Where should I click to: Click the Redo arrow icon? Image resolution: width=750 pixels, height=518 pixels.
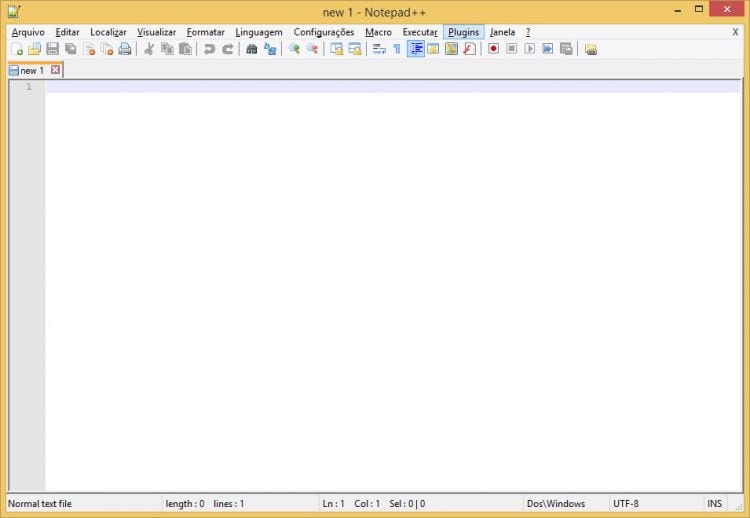coord(228,49)
